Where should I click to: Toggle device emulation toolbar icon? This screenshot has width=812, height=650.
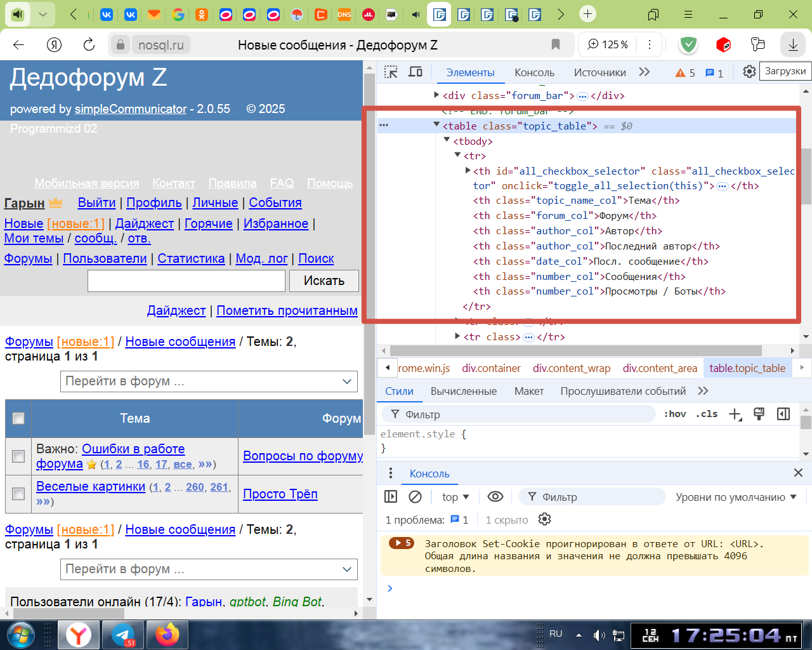[416, 72]
